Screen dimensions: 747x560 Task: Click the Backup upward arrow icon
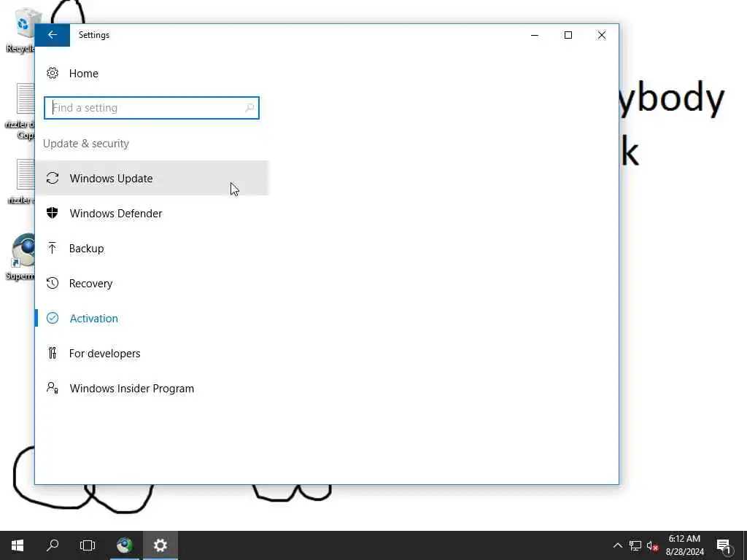point(53,248)
